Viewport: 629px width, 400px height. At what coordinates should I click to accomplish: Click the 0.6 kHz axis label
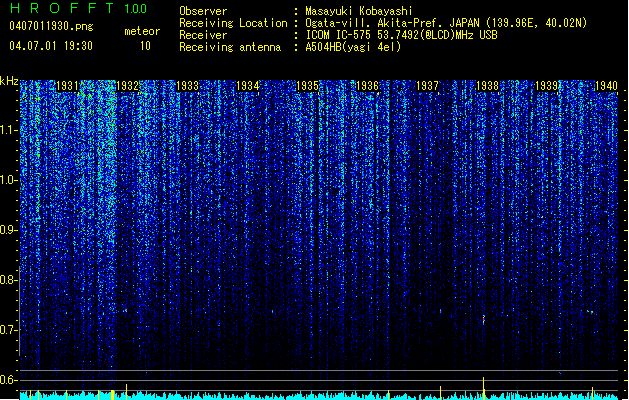(x=8, y=380)
